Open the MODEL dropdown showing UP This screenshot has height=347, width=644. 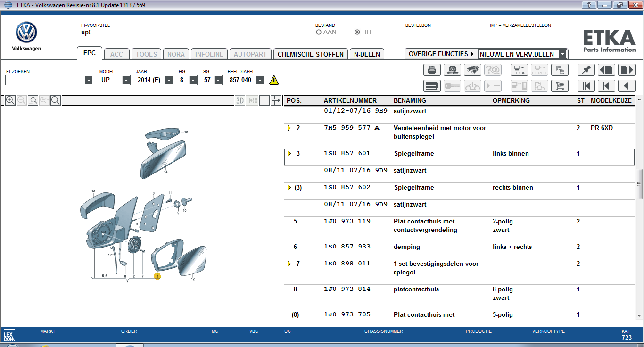126,80
